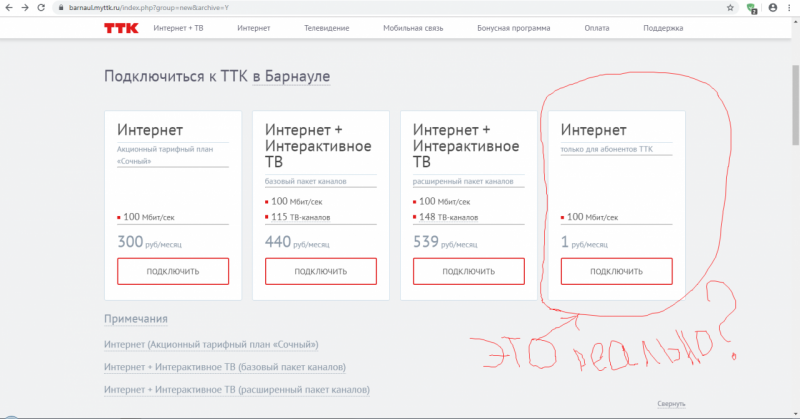Click the scrollbar down arrow
Viewport: 800px width, 419px height.
tap(795, 414)
